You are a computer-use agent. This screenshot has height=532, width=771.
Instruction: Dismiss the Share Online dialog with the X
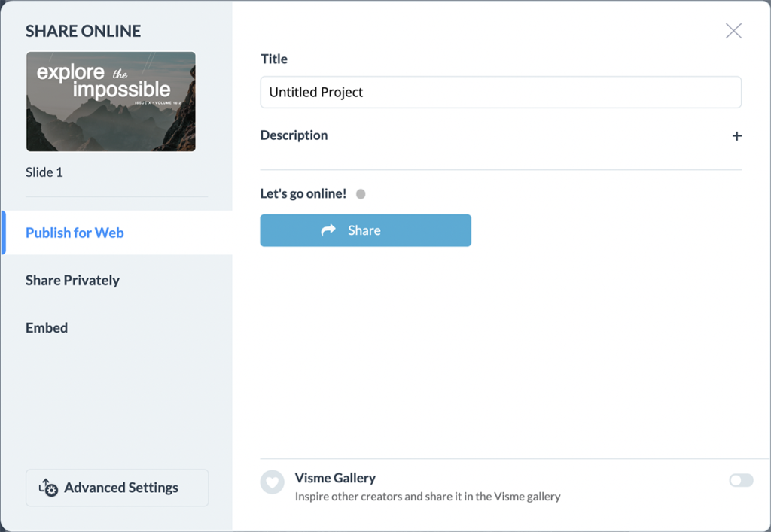click(733, 31)
